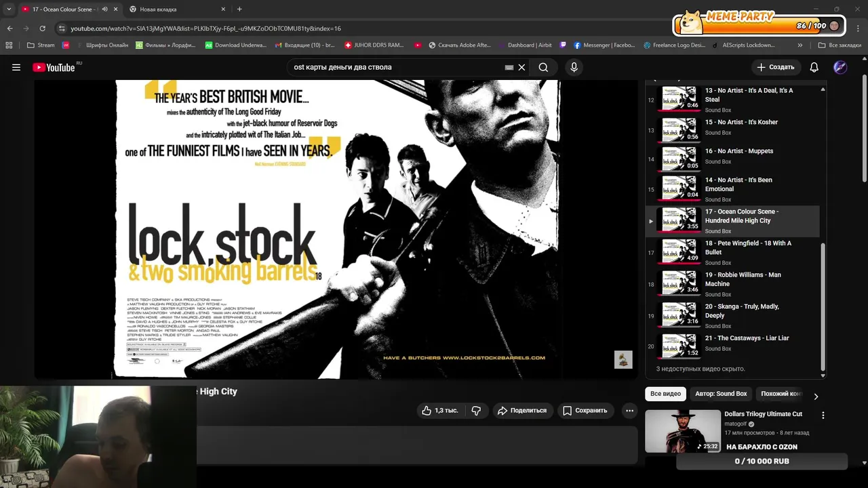Click the Man Machine thumbnail with 3:46
The image size is (868, 488).
680,283
